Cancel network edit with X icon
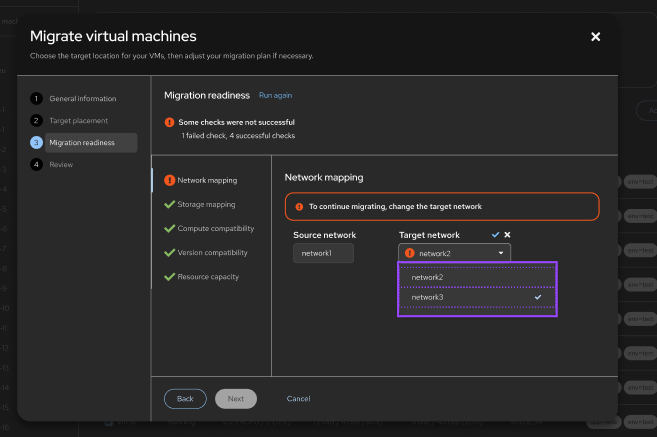The image size is (657, 437). coord(507,234)
